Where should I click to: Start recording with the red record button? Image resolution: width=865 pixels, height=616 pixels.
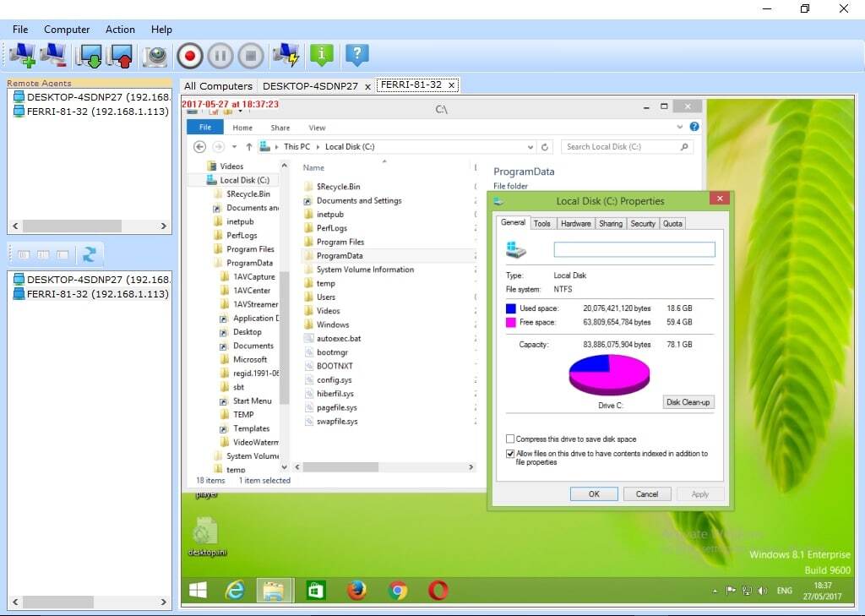(x=189, y=57)
